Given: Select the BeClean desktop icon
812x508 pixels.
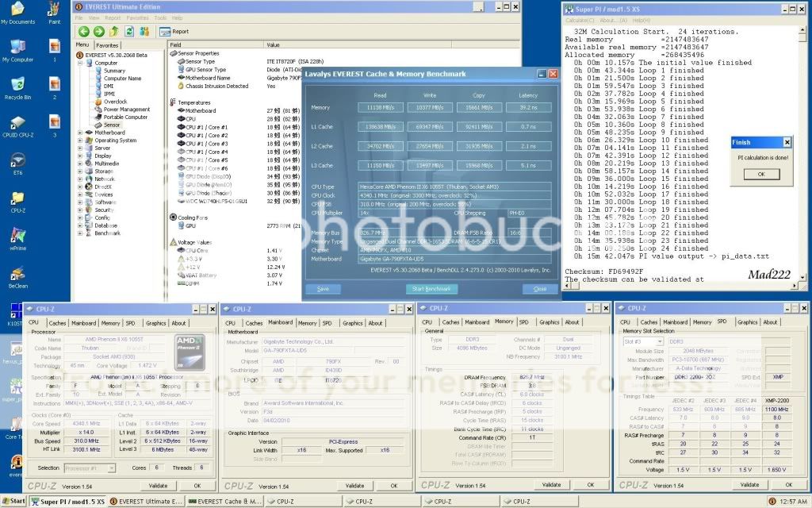Looking at the screenshot, I should click(x=18, y=277).
